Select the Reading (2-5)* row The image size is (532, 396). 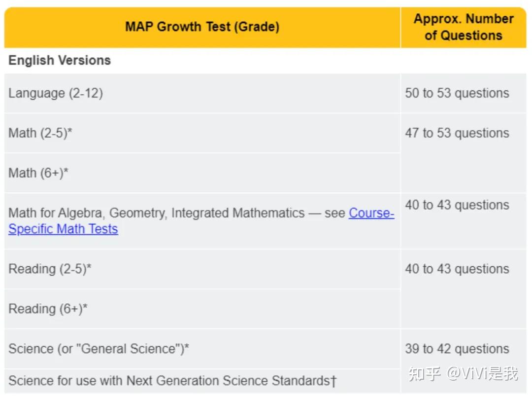coord(50,269)
